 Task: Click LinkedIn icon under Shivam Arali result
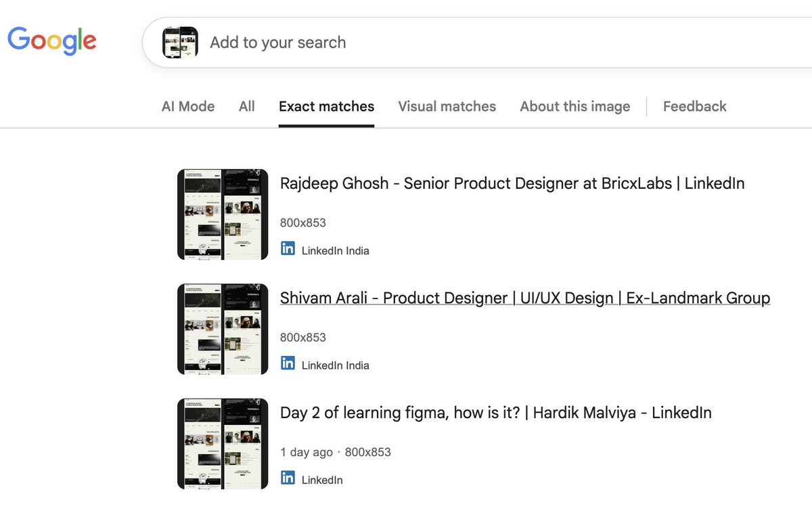pos(288,363)
